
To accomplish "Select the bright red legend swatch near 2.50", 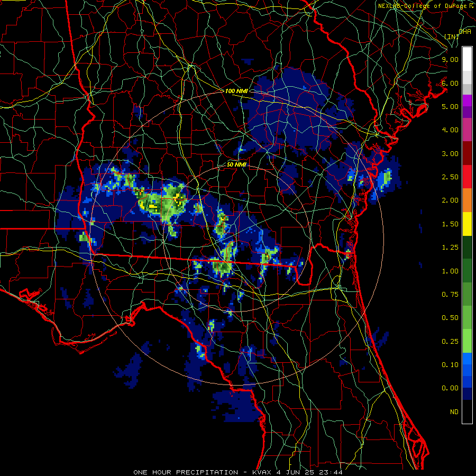I will tap(467, 177).
